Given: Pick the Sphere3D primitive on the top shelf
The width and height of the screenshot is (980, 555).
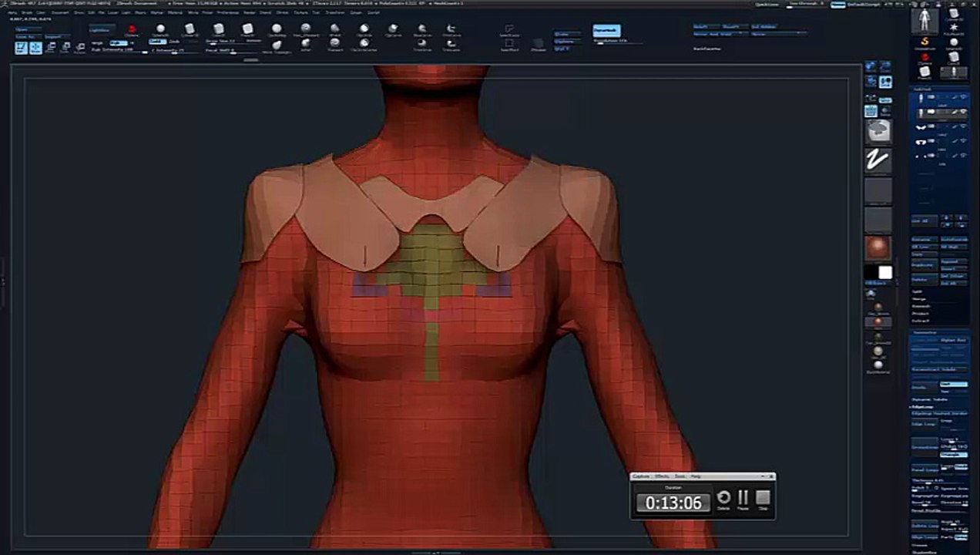Looking at the screenshot, I should click(x=160, y=30).
